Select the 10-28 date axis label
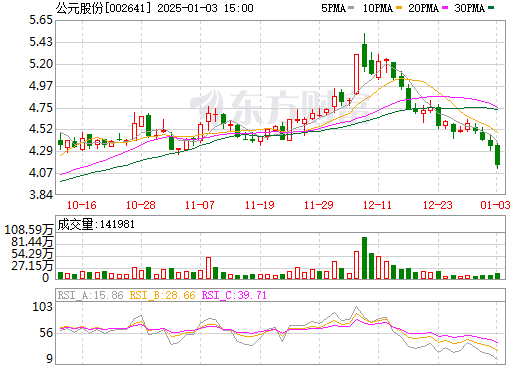 141,205
